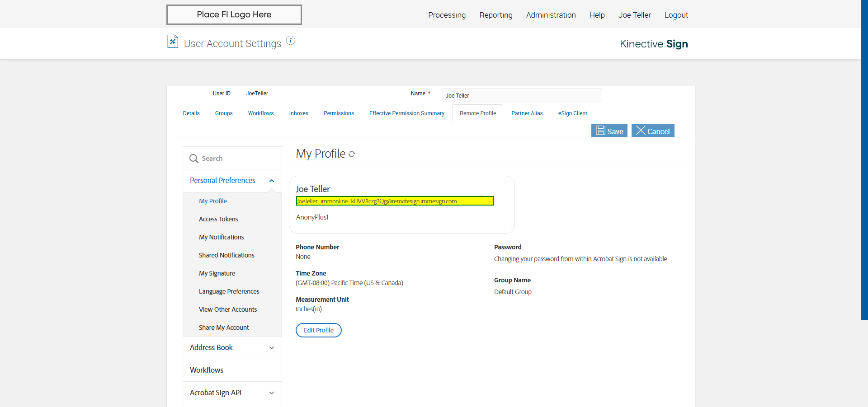
Task: Expand the Address Book section
Action: point(271,348)
